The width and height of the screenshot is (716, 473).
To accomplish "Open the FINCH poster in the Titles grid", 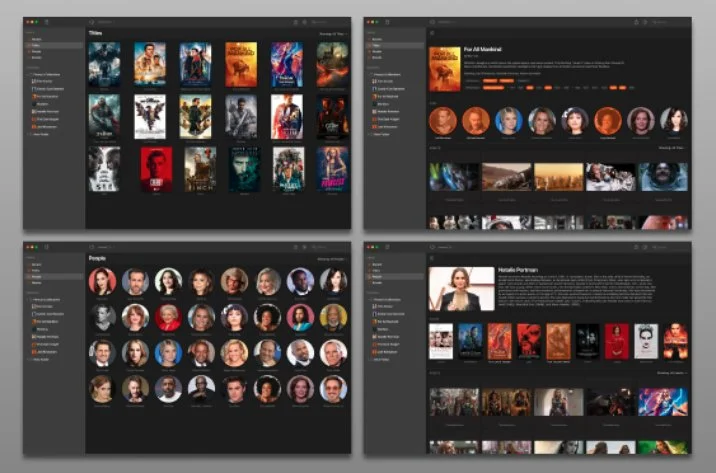I will [x=200, y=169].
